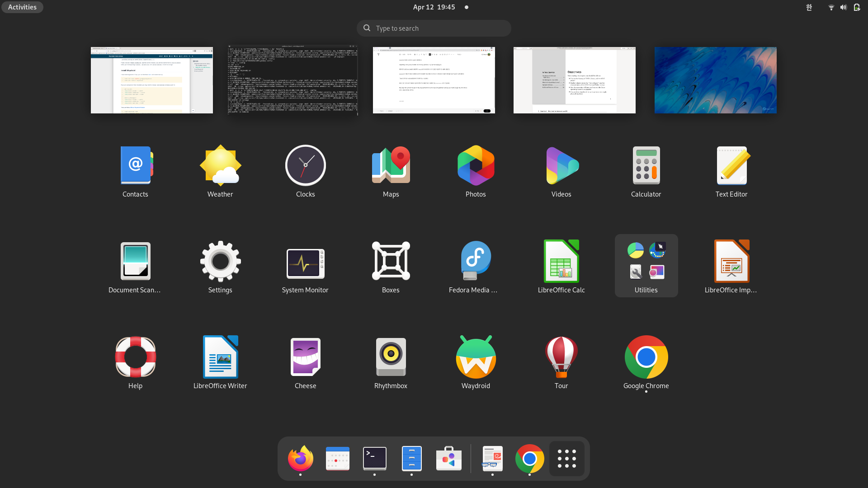Open LibreOffice Calc

pos(561,267)
